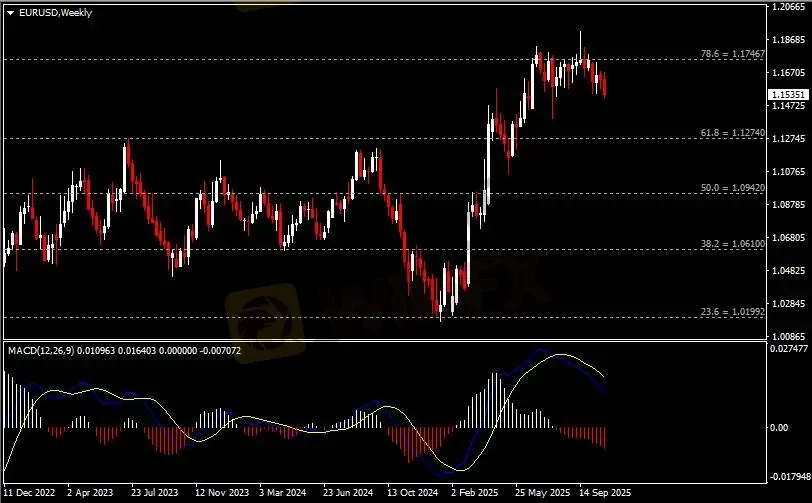
Task: Click the 23 Jul 2023 date label
Action: (156, 493)
